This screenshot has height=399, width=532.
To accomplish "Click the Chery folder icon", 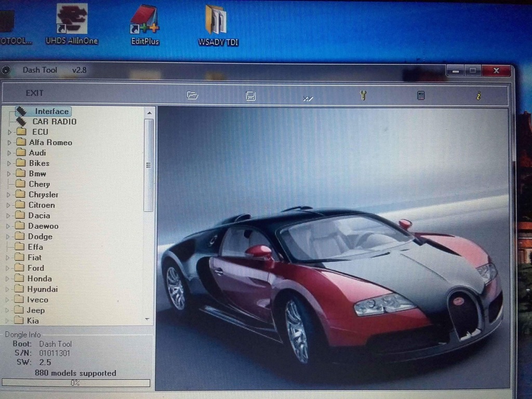I will pos(20,184).
